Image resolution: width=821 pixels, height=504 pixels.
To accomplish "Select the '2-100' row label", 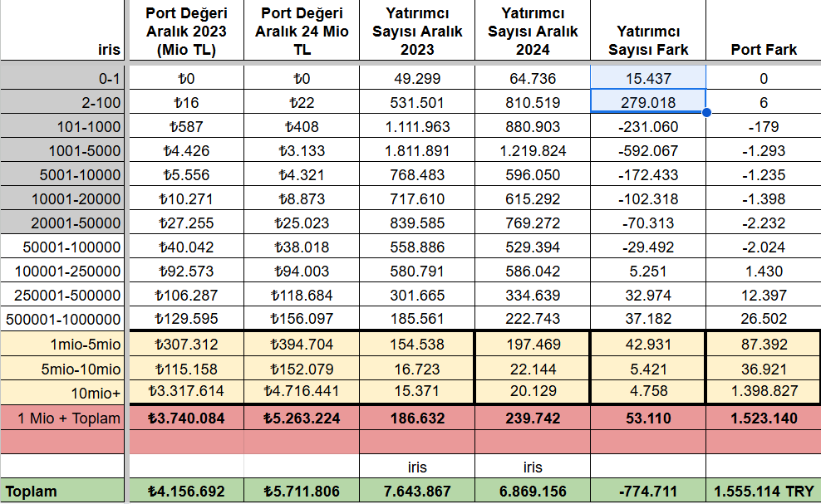I will point(62,102).
